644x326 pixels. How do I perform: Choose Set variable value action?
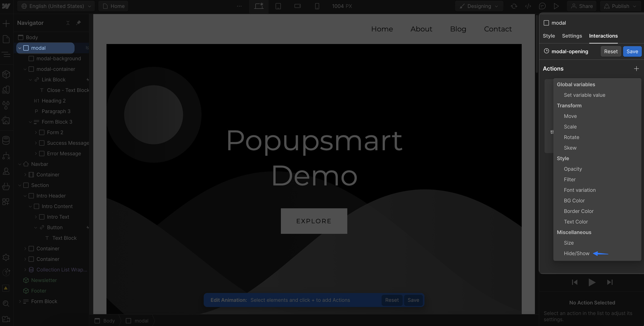584,95
